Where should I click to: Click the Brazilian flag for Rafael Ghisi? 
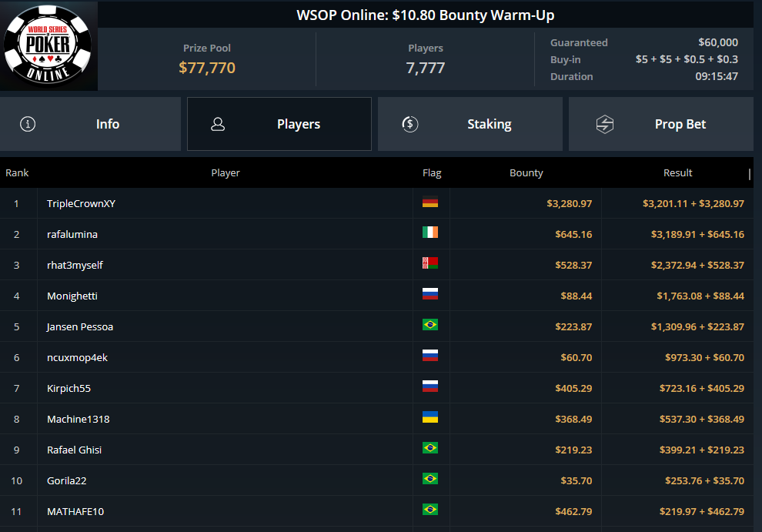pyautogui.click(x=430, y=448)
